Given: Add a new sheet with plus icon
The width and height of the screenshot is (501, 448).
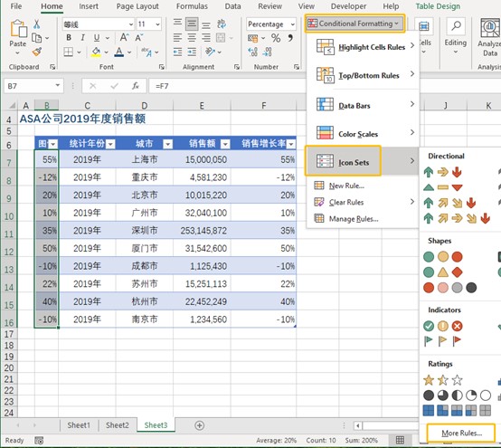Looking at the screenshot, I should [x=199, y=425].
